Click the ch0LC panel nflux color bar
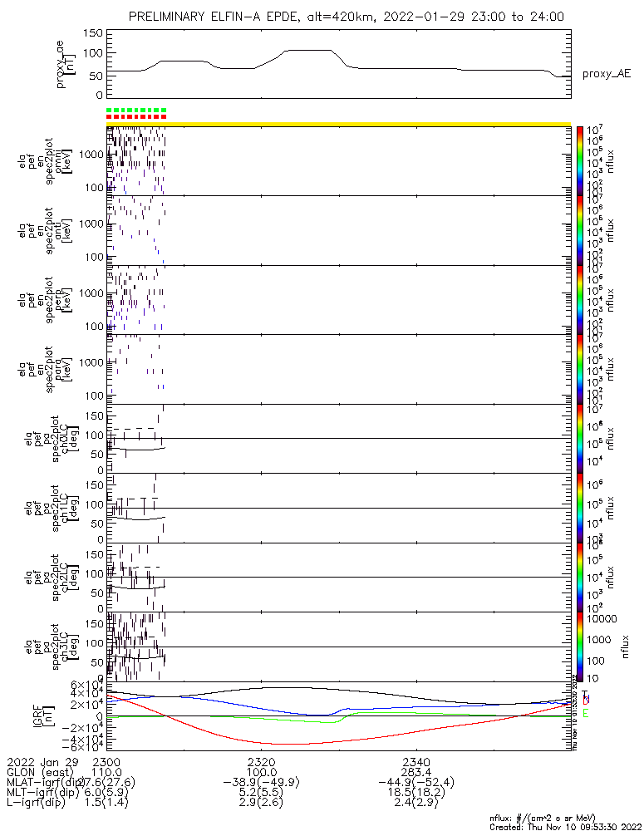This screenshot has height=831, width=644. tap(579, 439)
